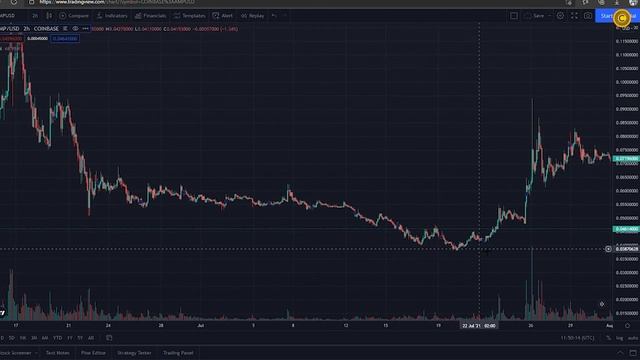The width and height of the screenshot is (640, 360).
Task: Click the volume pane settings diamond icon
Action: tap(602, 304)
